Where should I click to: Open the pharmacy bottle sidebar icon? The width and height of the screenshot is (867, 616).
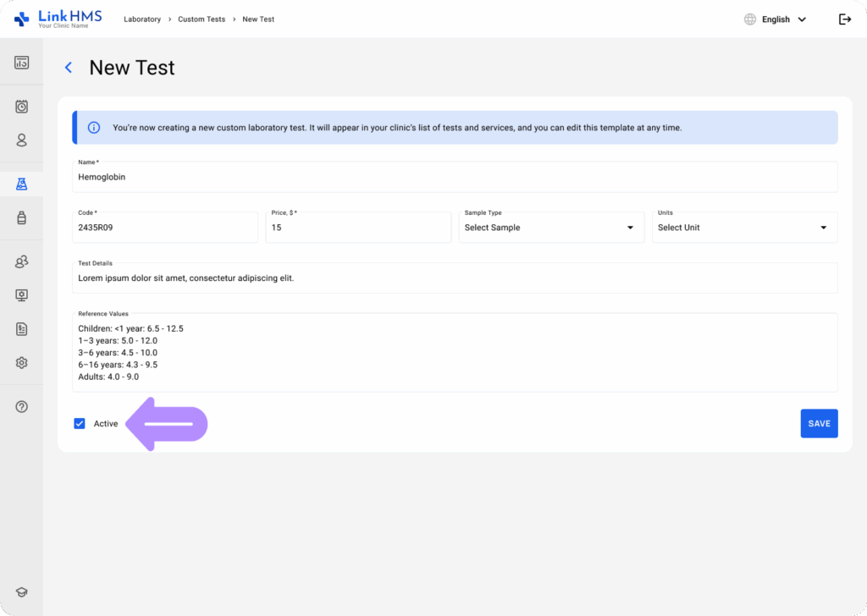(21, 217)
